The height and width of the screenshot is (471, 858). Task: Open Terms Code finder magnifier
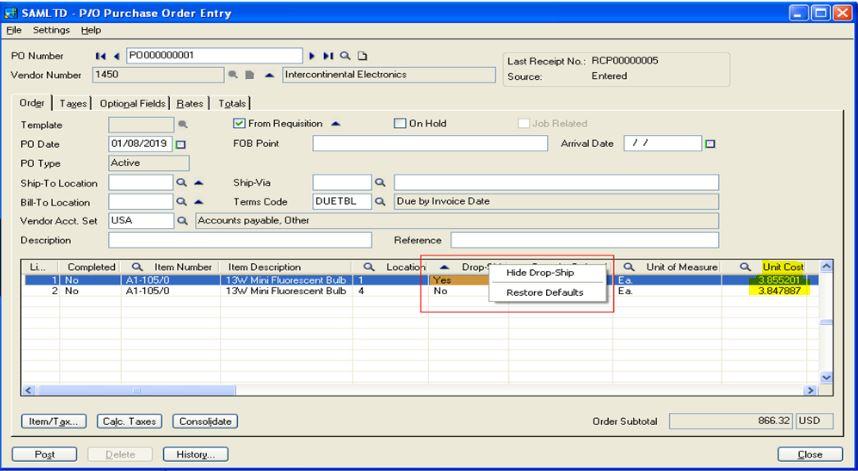coord(380,202)
